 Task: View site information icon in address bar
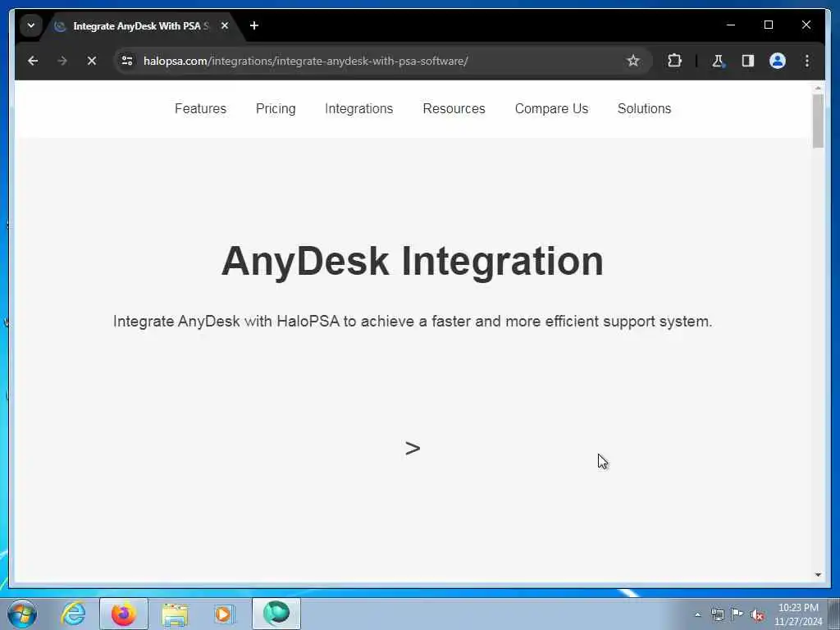point(127,61)
